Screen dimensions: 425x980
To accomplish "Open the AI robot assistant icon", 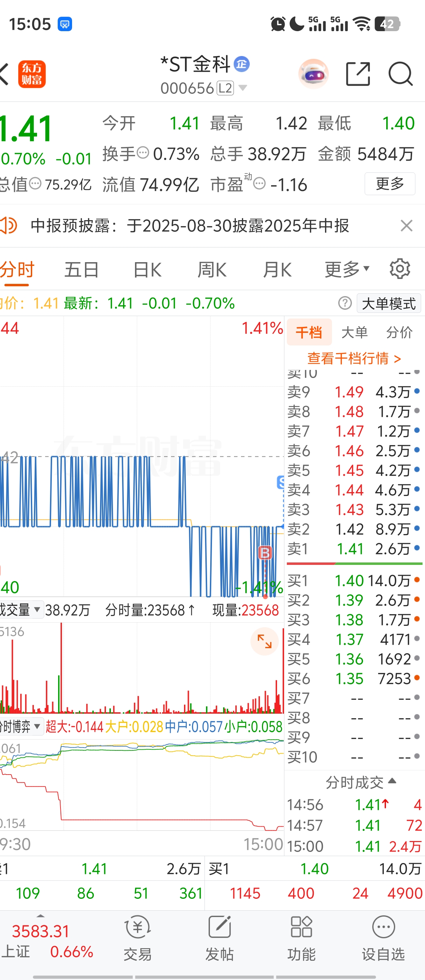I will point(313,74).
